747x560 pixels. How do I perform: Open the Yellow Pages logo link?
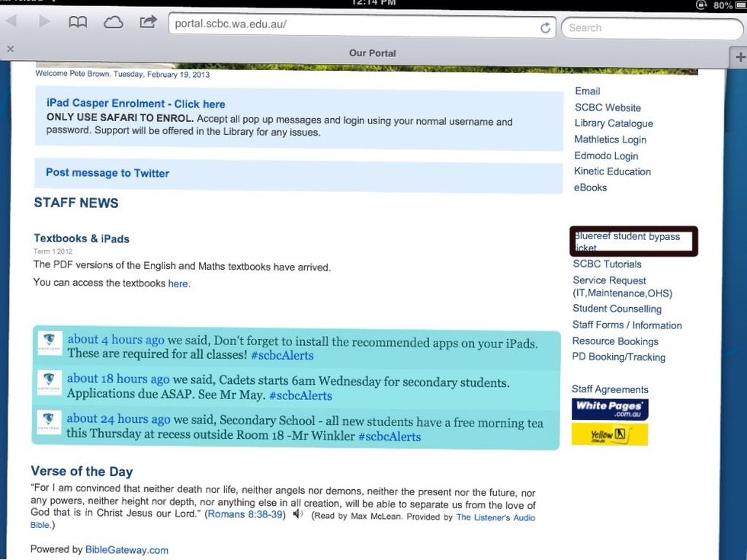click(x=609, y=434)
